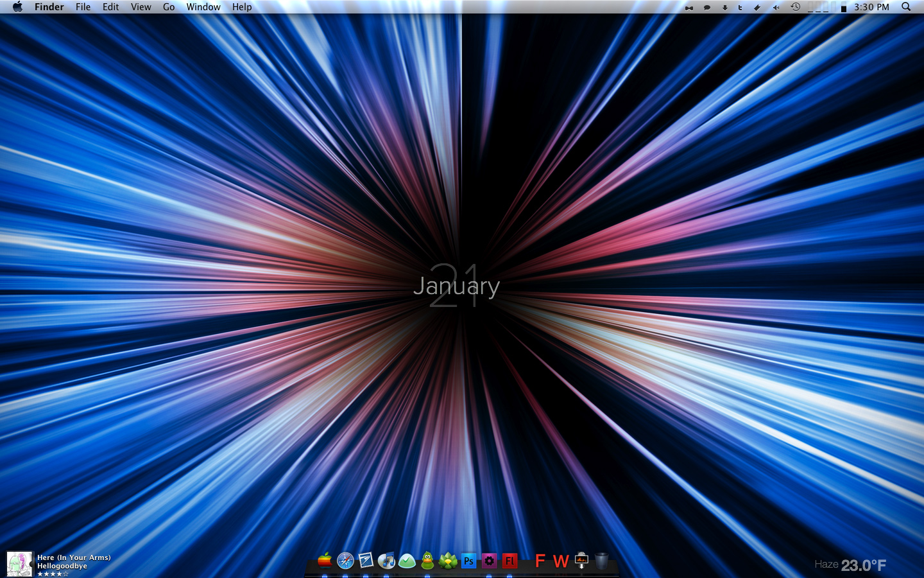
Task: Open the File menu
Action: tap(83, 7)
